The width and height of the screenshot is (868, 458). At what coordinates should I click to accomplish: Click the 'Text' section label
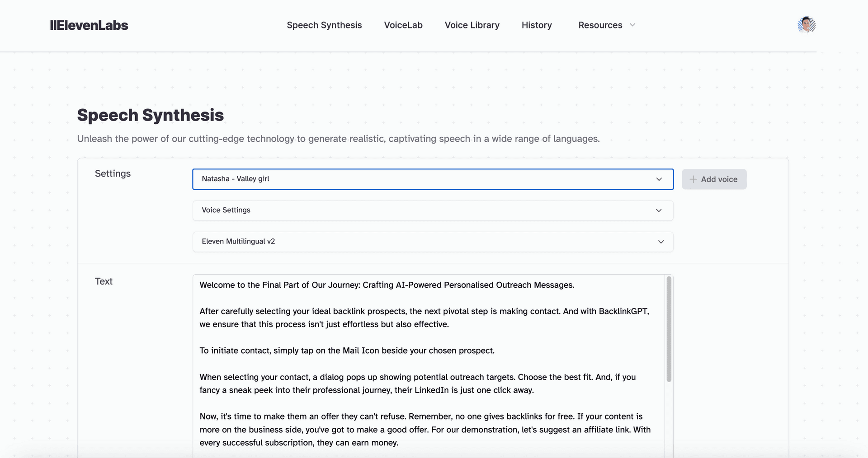(x=104, y=281)
